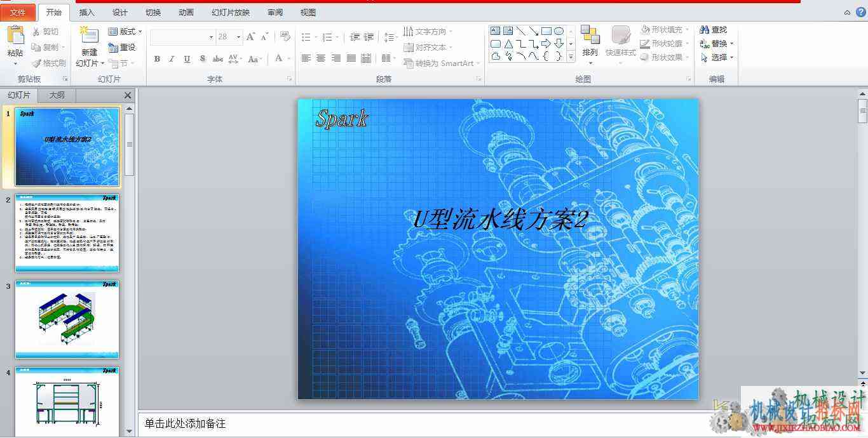Open the font name dropdown
The height and width of the screenshot is (438, 868).
211,37
